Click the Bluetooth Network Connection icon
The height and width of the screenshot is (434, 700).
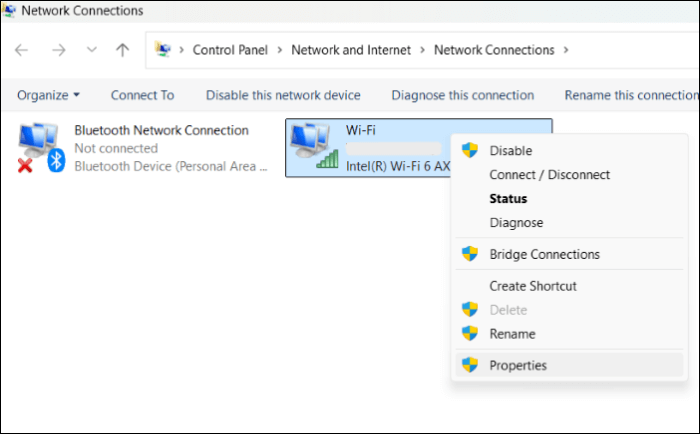pyautogui.click(x=39, y=148)
